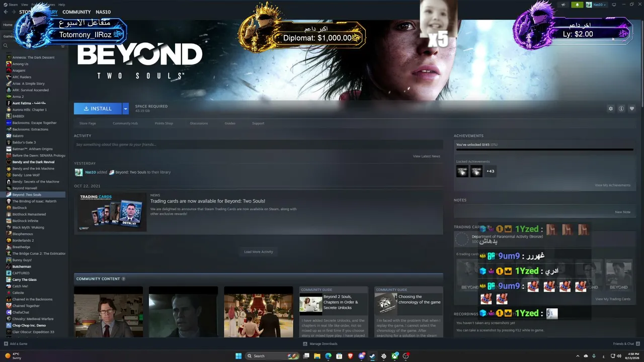Open File Explorer from taskbar
Screen dimensions: 644x362
pos(317,356)
